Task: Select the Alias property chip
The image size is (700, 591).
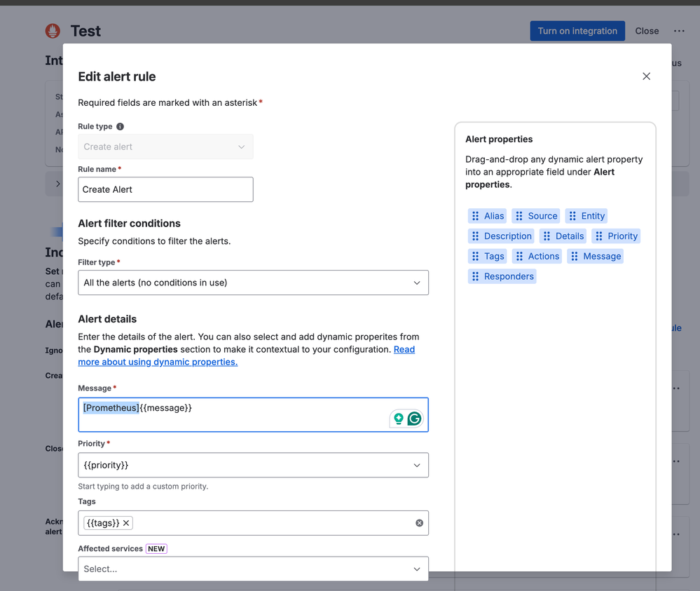Action: click(x=487, y=216)
